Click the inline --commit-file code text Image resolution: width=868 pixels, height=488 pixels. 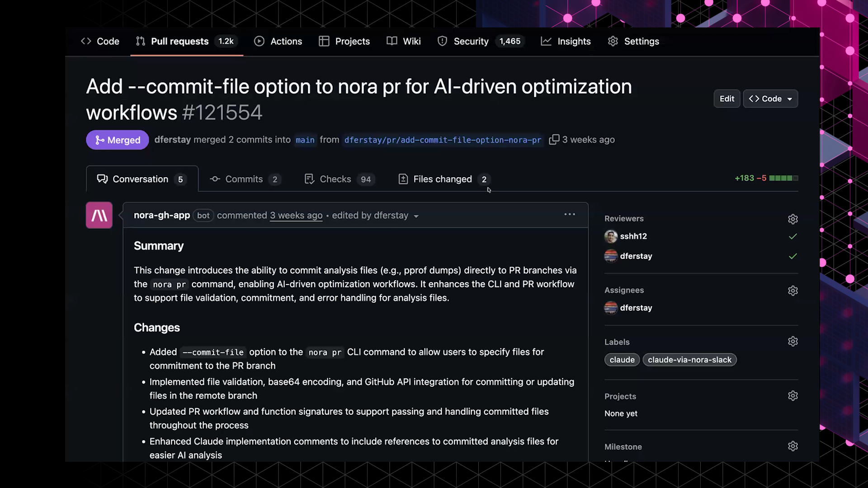click(213, 352)
